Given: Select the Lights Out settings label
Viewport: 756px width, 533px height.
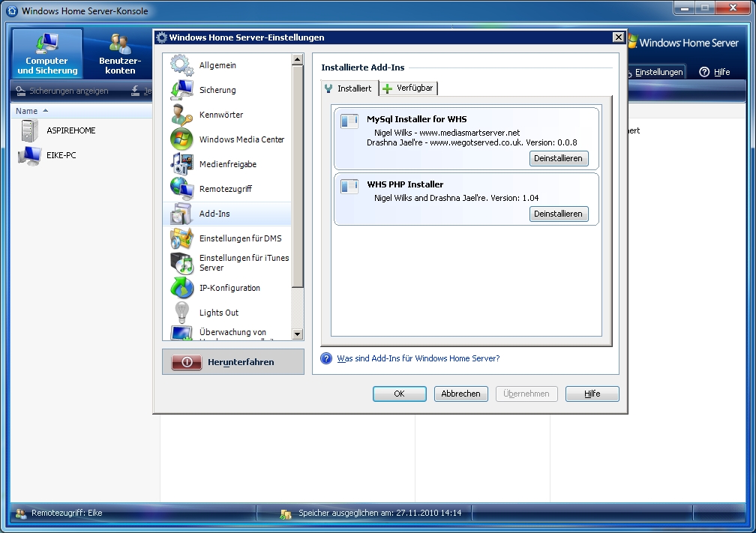Looking at the screenshot, I should [x=219, y=313].
